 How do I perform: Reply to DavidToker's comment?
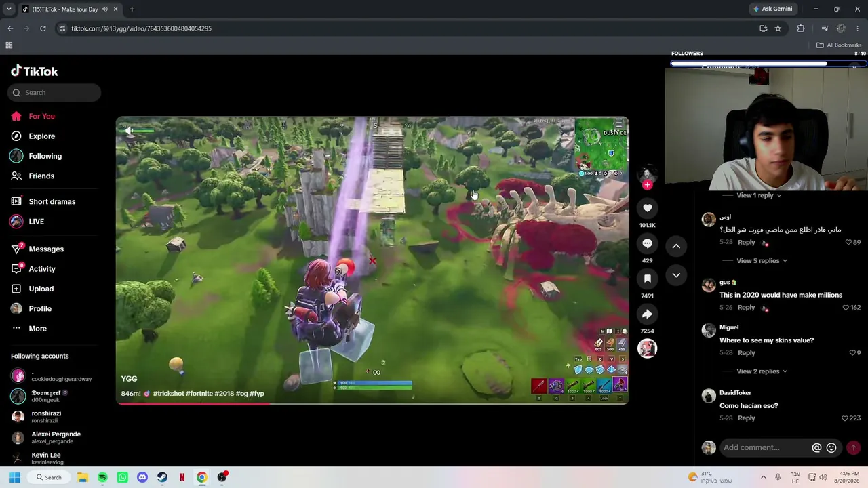[747, 418]
